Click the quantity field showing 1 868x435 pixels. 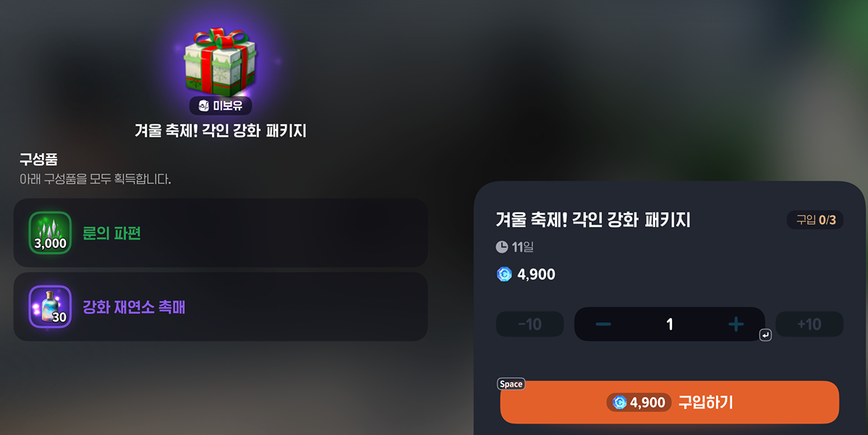[669, 324]
